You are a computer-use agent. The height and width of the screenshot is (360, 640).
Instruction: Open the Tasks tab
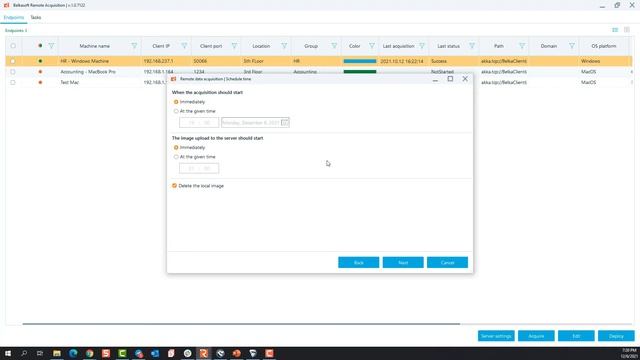[36, 18]
